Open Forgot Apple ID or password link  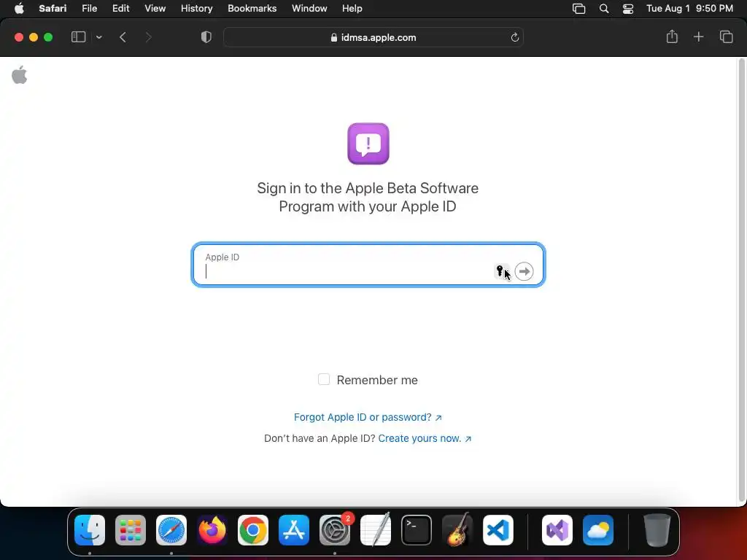tap(368, 417)
